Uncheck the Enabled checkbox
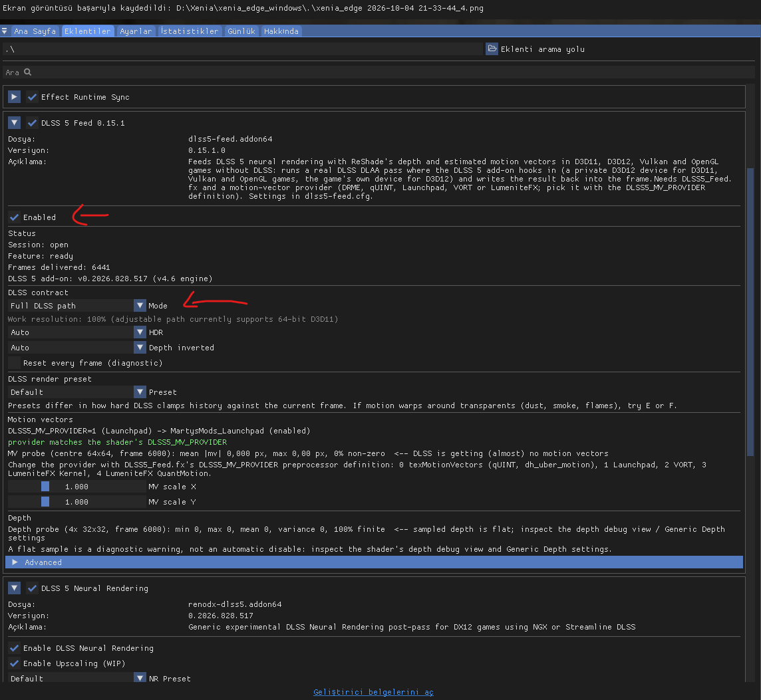 coord(14,217)
